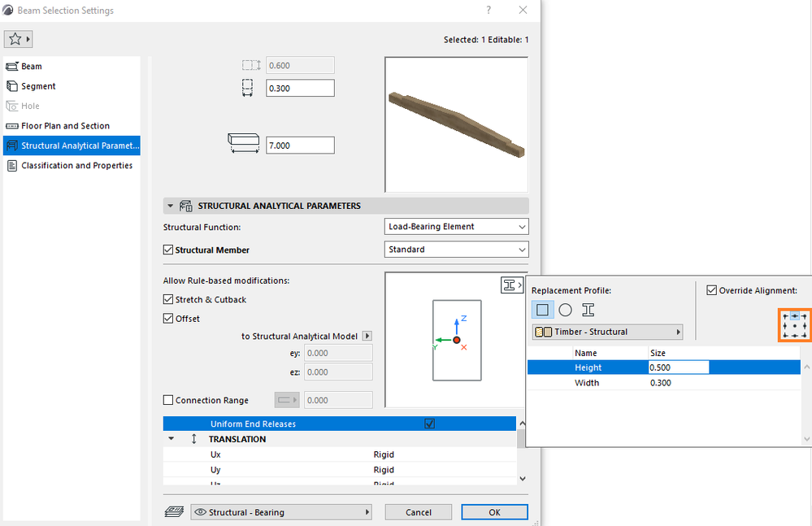Toggle the Override Alignment checkbox

[712, 290]
